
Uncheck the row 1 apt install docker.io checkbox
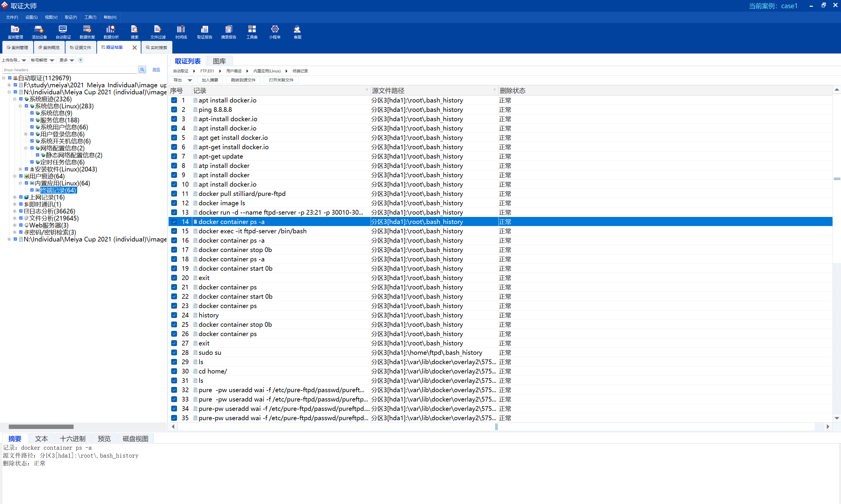(174, 100)
